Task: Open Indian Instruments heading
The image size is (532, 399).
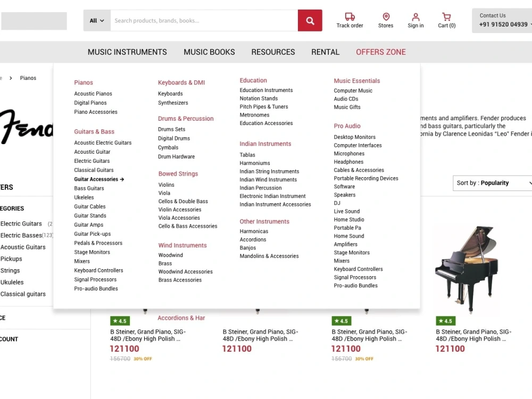Action: 265,144
